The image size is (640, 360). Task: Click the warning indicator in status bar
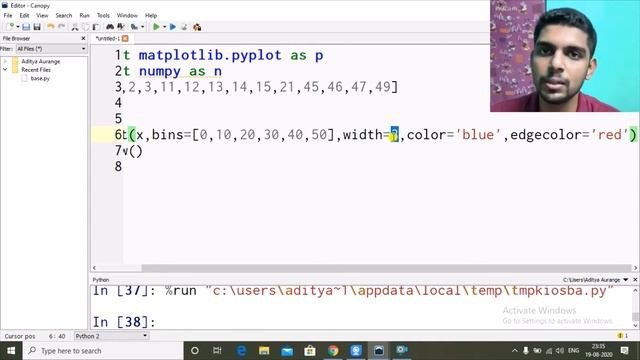622,336
